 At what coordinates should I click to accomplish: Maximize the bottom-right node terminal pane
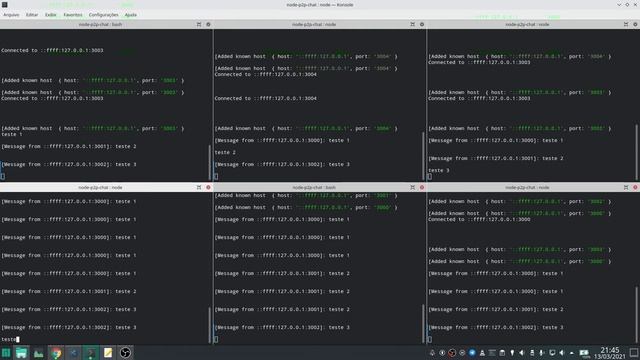coord(626,187)
